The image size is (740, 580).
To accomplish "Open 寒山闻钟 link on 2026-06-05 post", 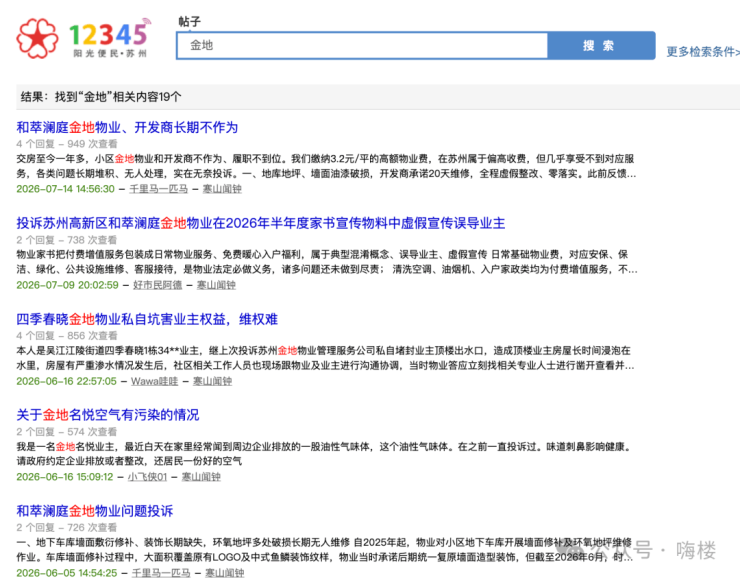I will click(225, 573).
